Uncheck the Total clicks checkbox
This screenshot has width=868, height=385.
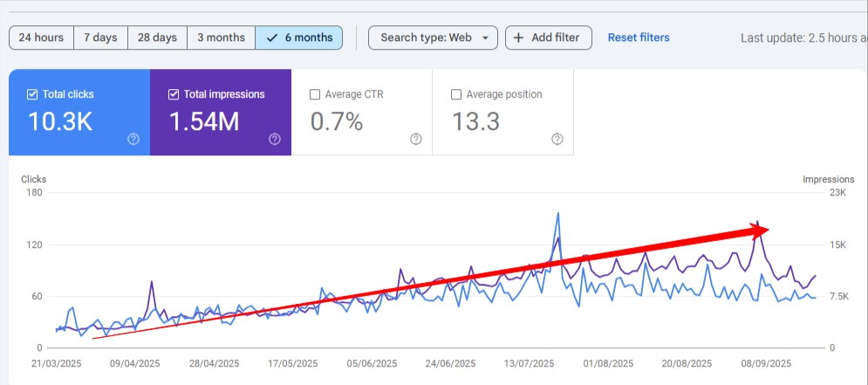tap(32, 94)
